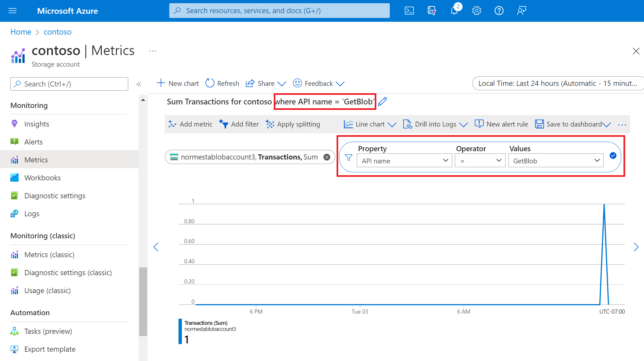This screenshot has height=361, width=644.
Task: Open the Feedback dropdown
Action: pyautogui.click(x=319, y=83)
